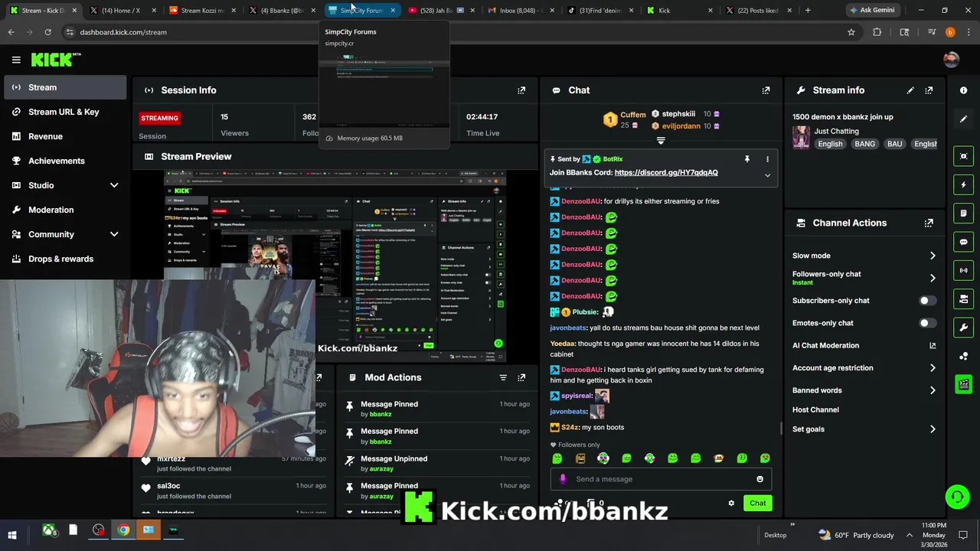The image size is (980, 551).
Task: Open Revenue in the sidebar
Action: (65, 136)
